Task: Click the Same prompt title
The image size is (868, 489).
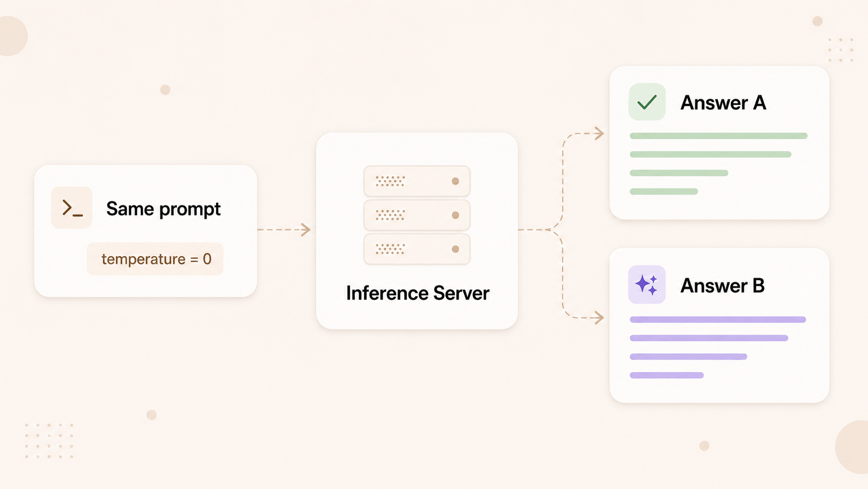Action: click(164, 209)
